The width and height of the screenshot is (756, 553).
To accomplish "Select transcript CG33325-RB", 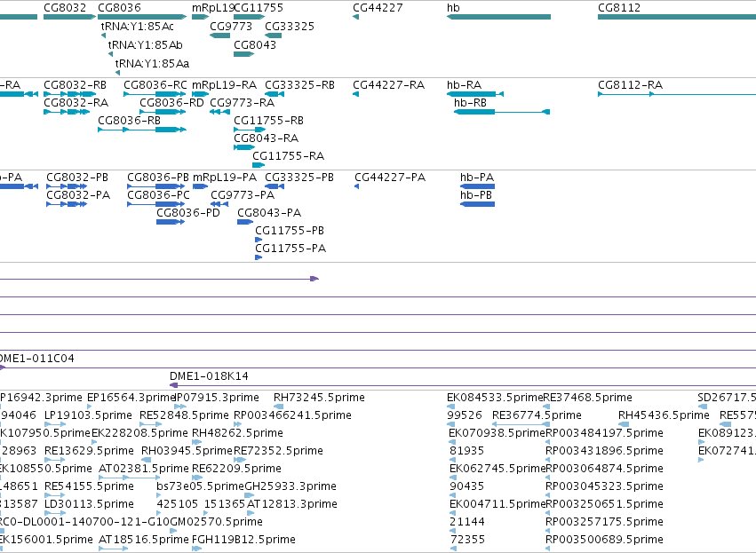I will [x=275, y=94].
